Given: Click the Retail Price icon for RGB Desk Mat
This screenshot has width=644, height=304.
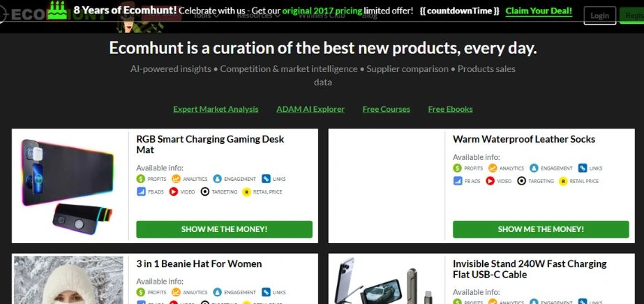Looking at the screenshot, I should (x=246, y=191).
